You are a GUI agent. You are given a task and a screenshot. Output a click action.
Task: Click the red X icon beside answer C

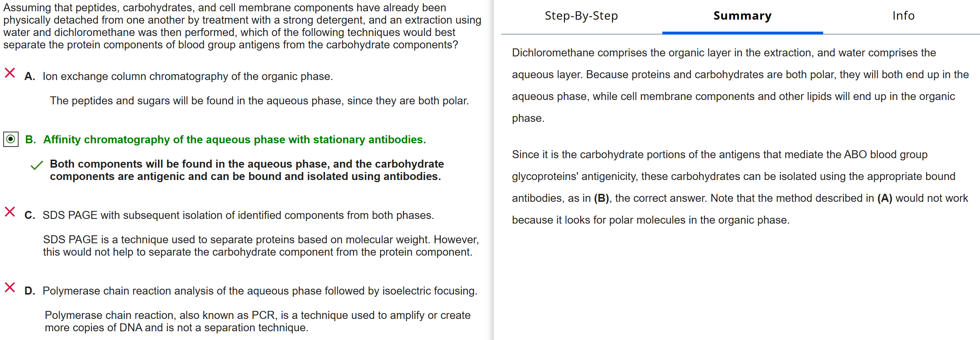[x=10, y=211]
